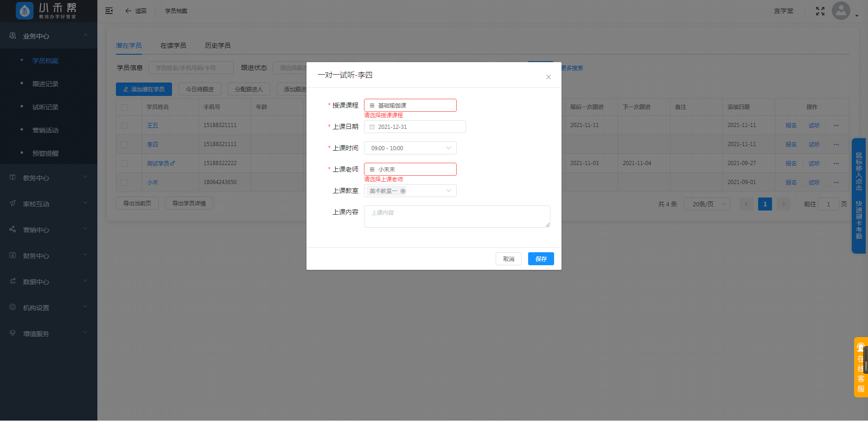This screenshot has height=421, width=868.
Task: Close the 一对一试听 dialog with the X
Action: click(x=549, y=77)
